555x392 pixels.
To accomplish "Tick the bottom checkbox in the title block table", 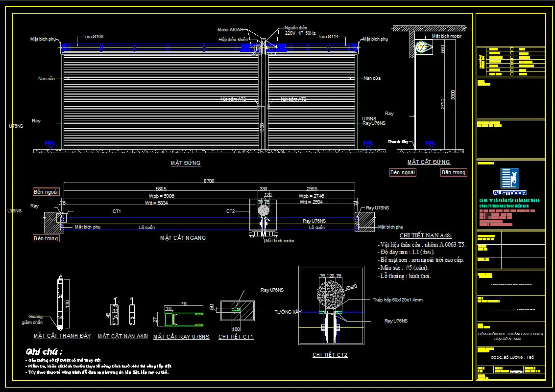I will tap(512, 74).
